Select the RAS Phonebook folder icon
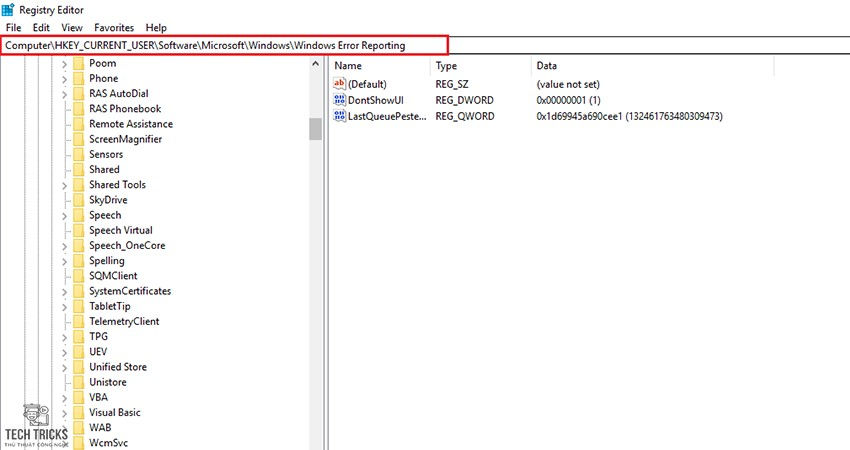The width and height of the screenshot is (850, 450). (79, 109)
